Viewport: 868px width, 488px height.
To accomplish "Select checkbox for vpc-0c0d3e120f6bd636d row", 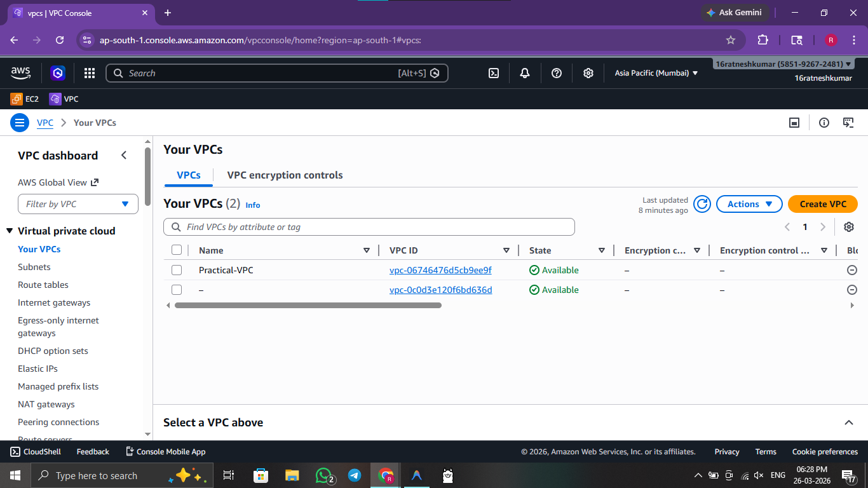I will tap(177, 290).
